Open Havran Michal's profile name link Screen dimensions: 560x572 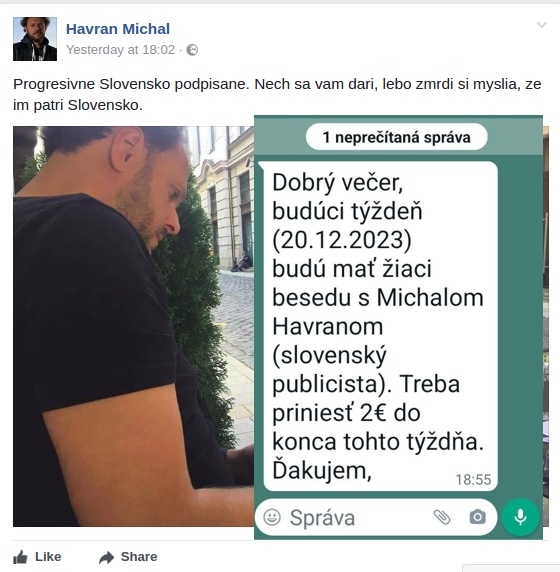pyautogui.click(x=118, y=29)
